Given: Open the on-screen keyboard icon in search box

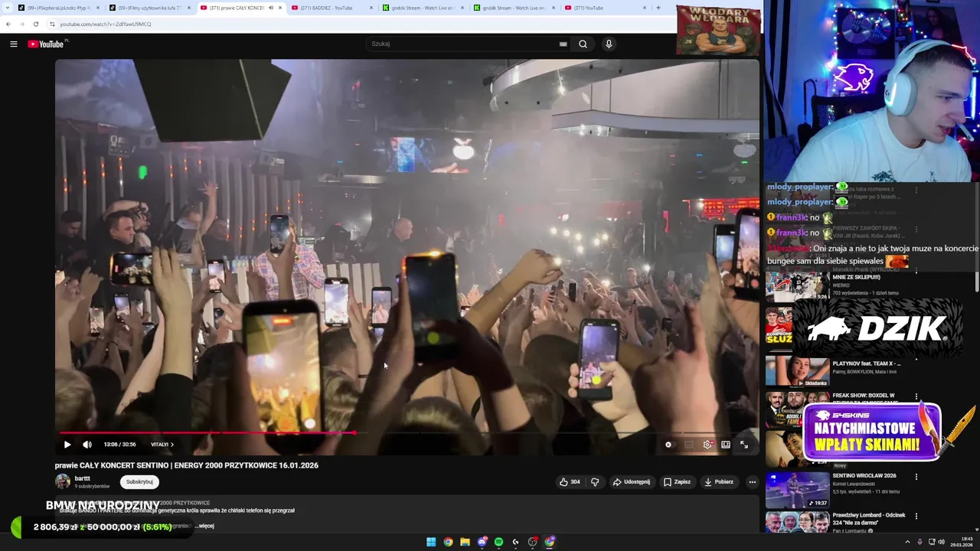Looking at the screenshot, I should click(x=563, y=44).
